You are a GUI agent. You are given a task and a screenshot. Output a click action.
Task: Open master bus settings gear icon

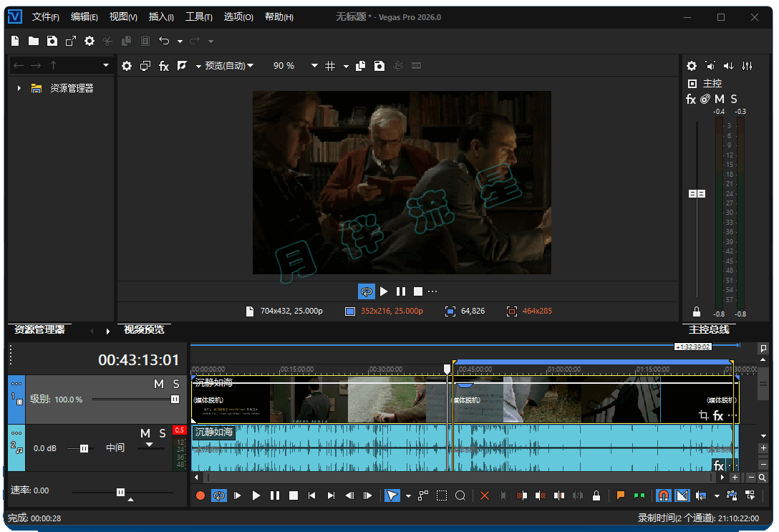pos(692,66)
